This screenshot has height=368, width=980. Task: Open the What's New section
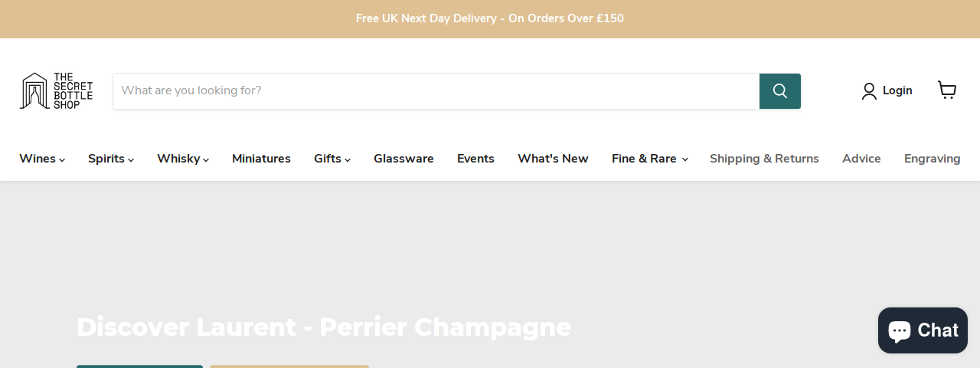pos(553,159)
